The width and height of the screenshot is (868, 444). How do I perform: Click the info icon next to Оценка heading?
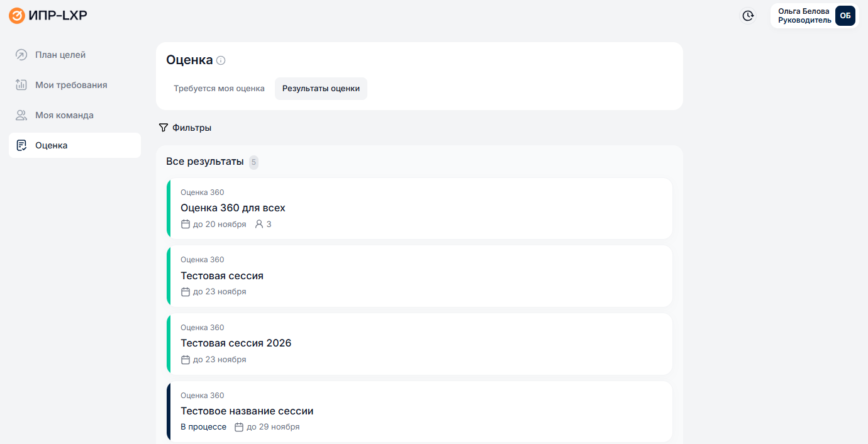click(x=221, y=60)
